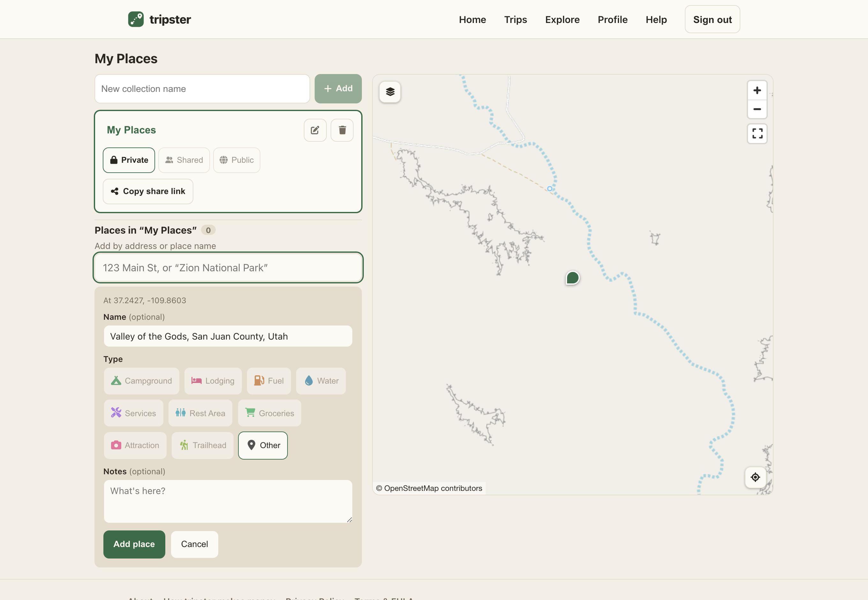The height and width of the screenshot is (600, 868).
Task: Toggle fullscreen map view
Action: click(757, 133)
